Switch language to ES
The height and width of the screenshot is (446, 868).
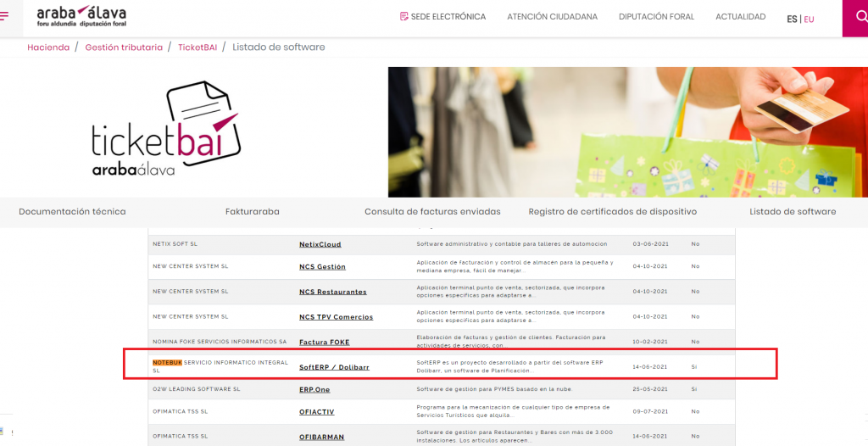[792, 20]
